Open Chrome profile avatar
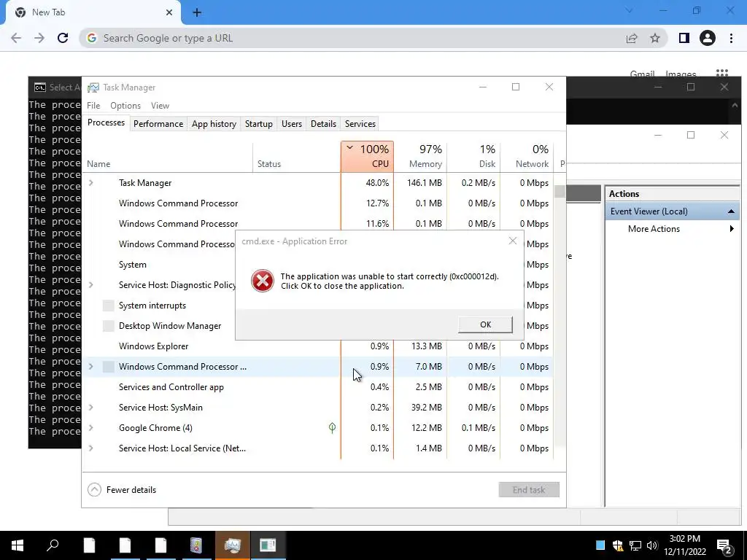The image size is (747, 560). [x=708, y=38]
